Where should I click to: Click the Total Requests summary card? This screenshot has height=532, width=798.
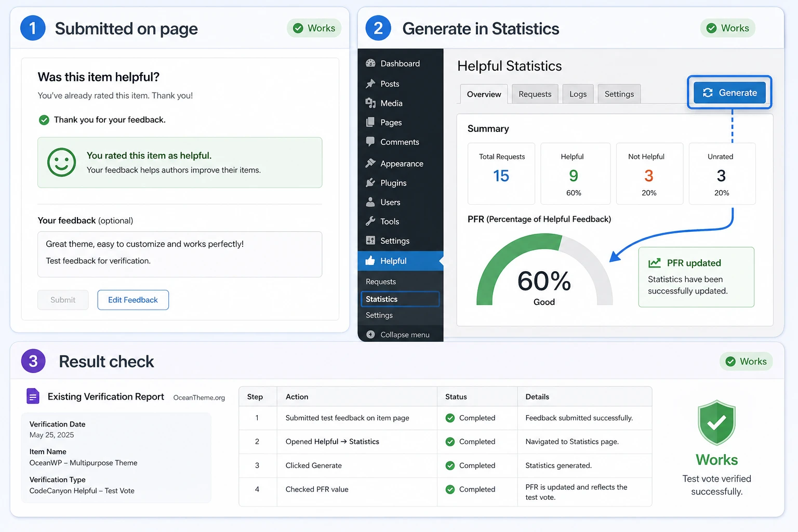(501, 174)
